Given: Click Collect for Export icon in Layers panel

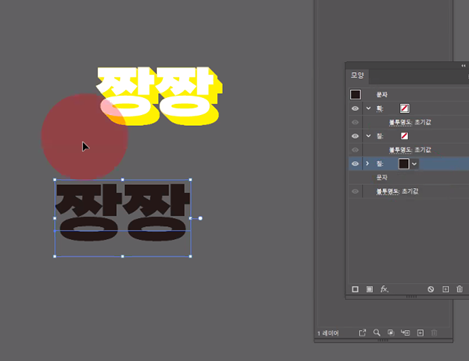Looking at the screenshot, I should tap(362, 333).
